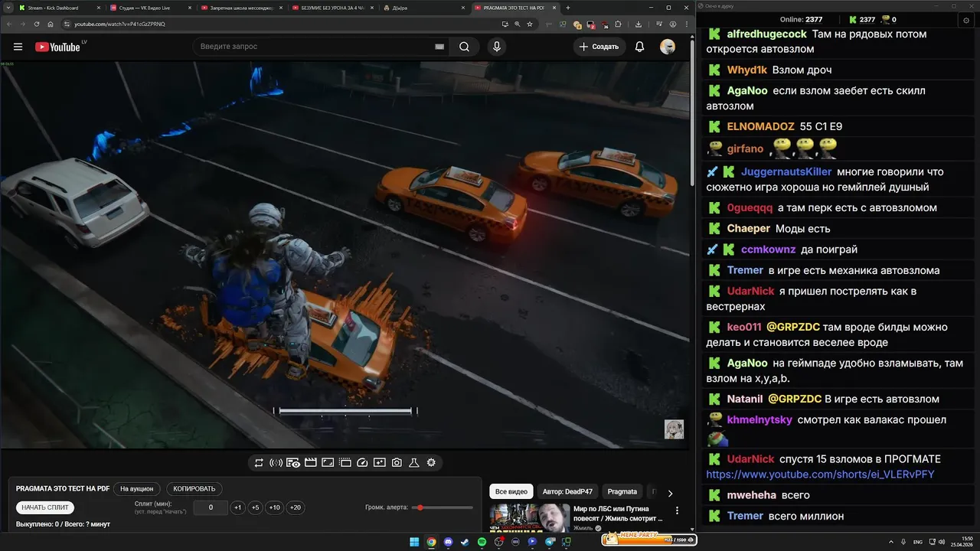Select the Автор: DeadP47 filter chip
The height and width of the screenshot is (551, 980).
point(567,492)
